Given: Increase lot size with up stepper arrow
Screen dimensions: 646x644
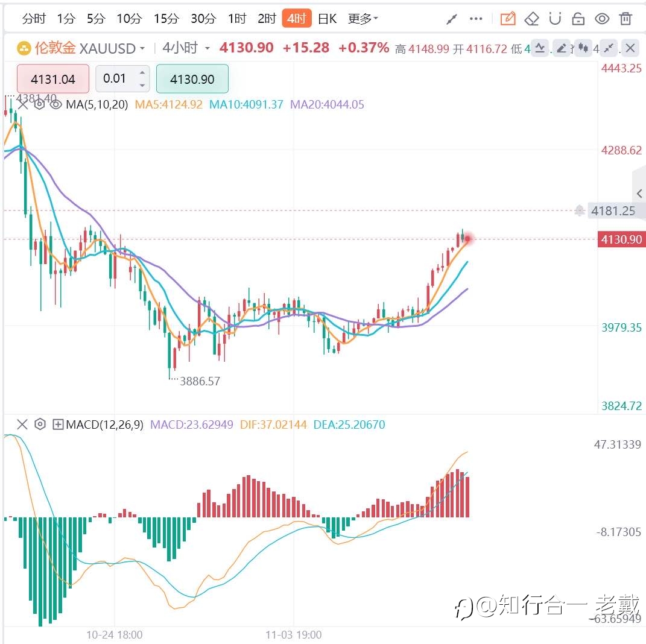Looking at the screenshot, I should 142,73.
